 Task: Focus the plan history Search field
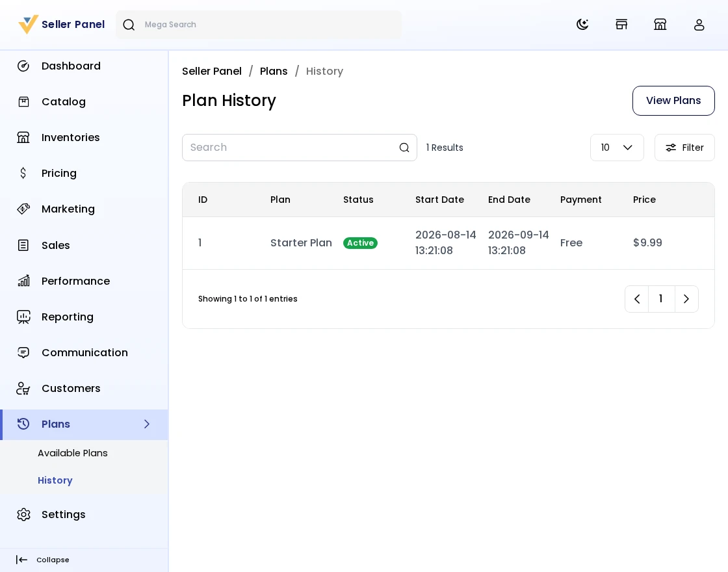click(x=300, y=148)
